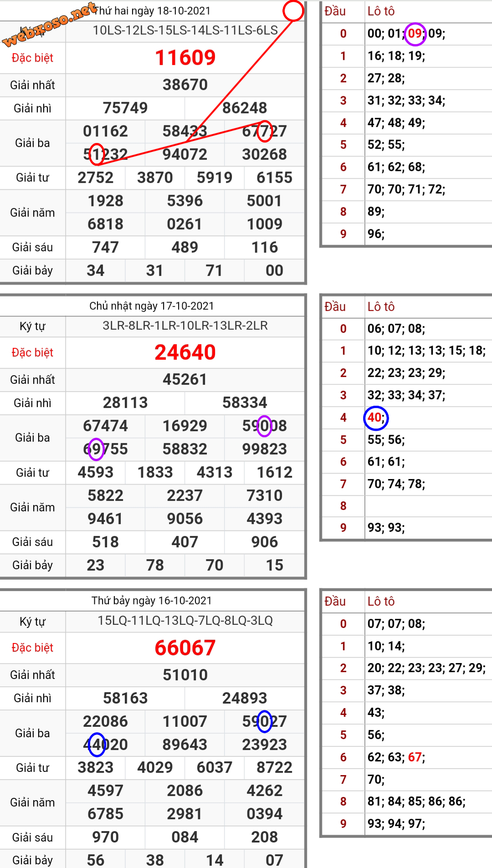Click the sixth prize number 747
Screen dimensions: 492x868
point(105,247)
